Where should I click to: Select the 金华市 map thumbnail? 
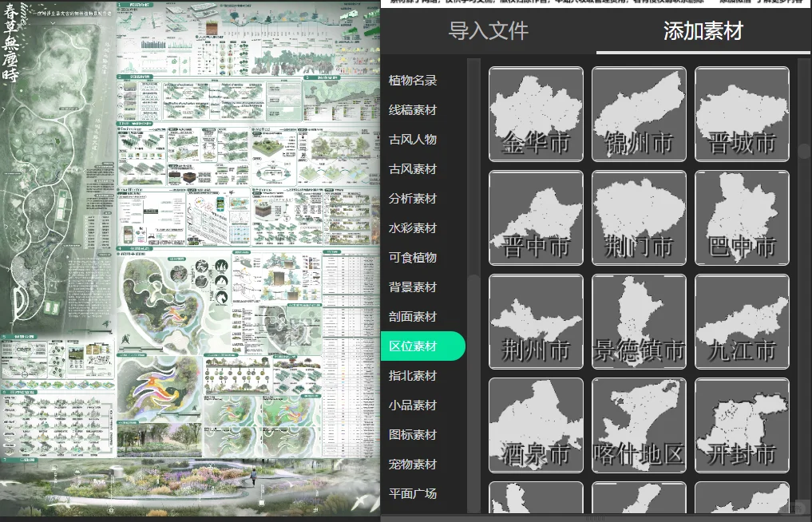[x=536, y=113]
